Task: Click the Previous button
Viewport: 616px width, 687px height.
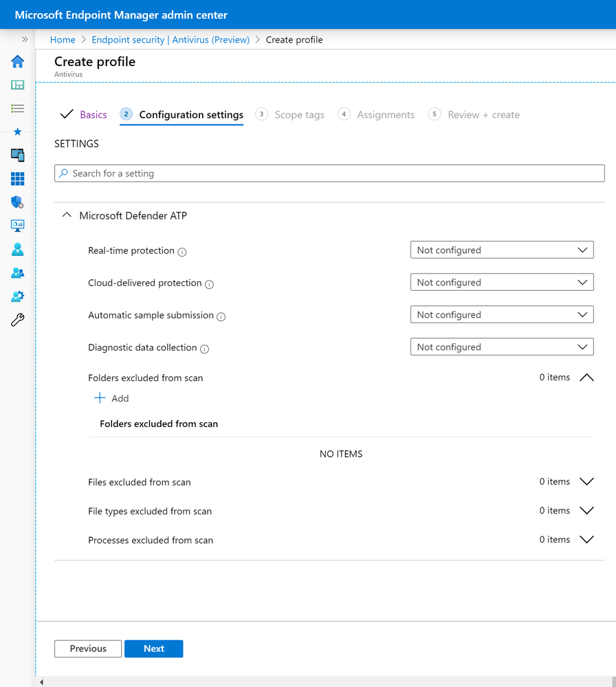Action: (88, 648)
